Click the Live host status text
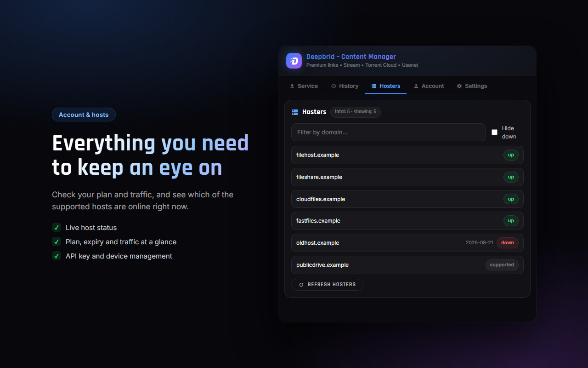588x368 pixels. click(91, 228)
